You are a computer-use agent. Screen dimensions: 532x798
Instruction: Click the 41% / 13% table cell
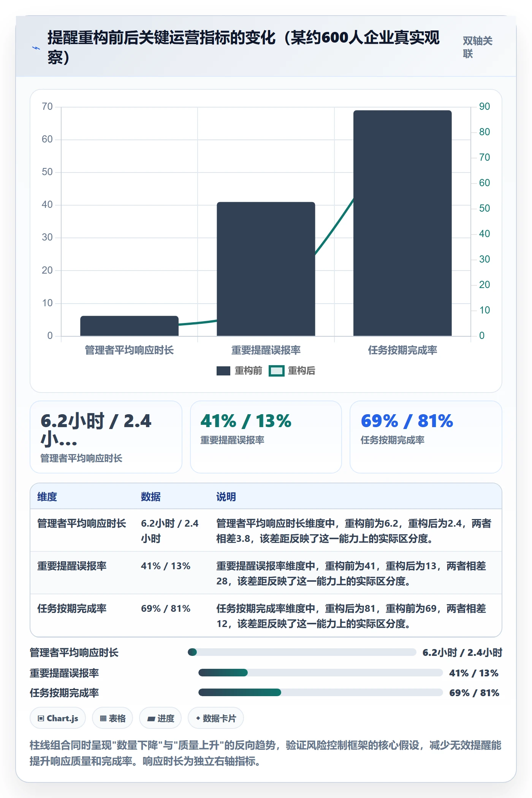tap(166, 566)
